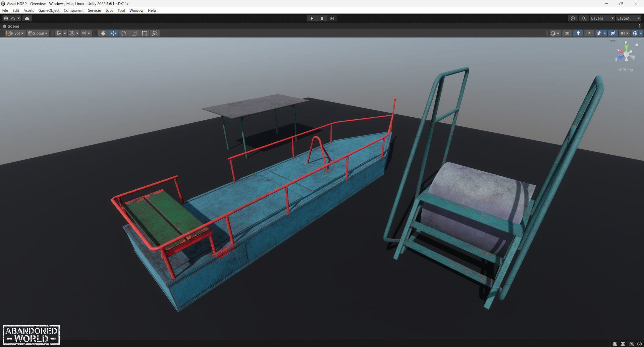Select the Scene tab
The width and height of the screenshot is (644, 347).
click(11, 26)
